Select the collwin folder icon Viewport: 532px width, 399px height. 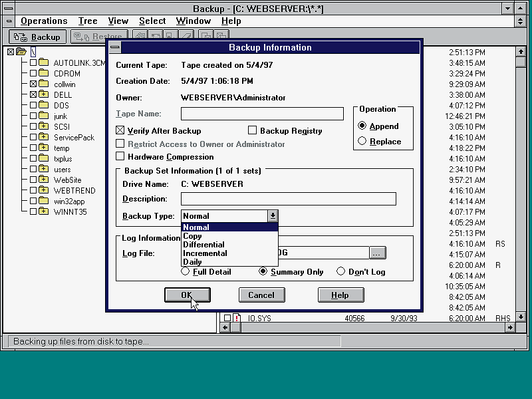pyautogui.click(x=44, y=84)
